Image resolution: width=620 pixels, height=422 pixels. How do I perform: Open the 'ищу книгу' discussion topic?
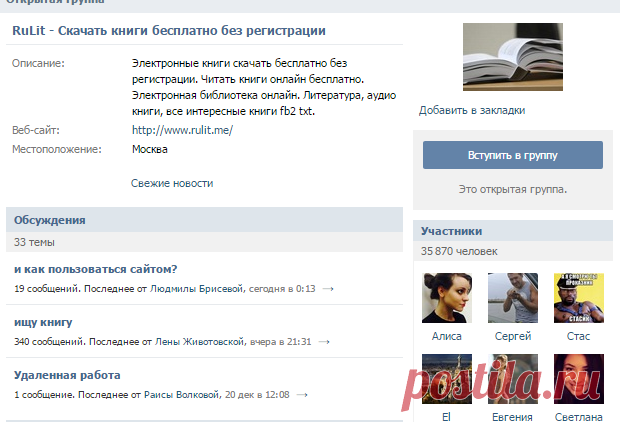[43, 322]
